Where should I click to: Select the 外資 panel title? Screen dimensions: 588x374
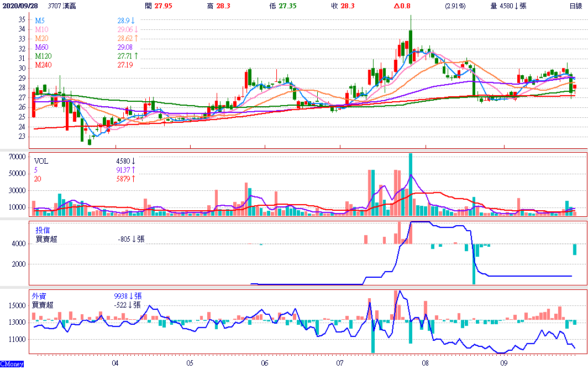point(39,296)
